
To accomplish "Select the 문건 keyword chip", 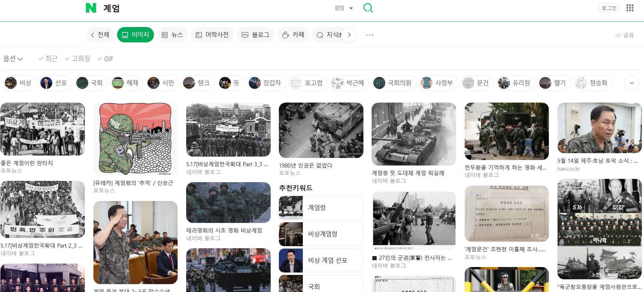I will pyautogui.click(x=477, y=83).
